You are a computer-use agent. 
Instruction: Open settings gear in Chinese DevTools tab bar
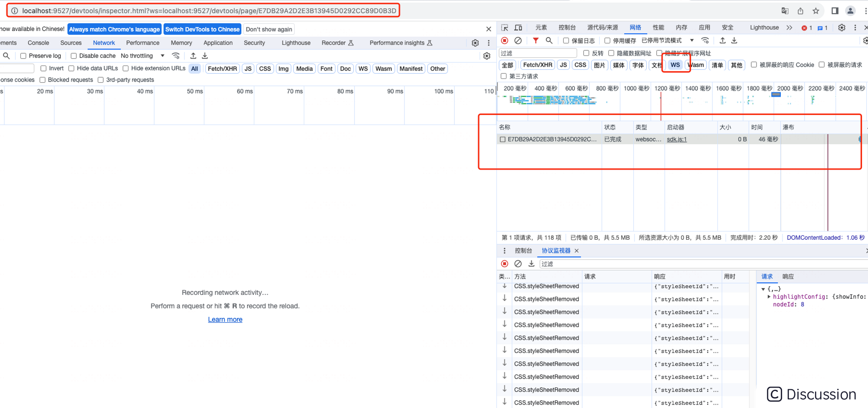click(x=842, y=28)
